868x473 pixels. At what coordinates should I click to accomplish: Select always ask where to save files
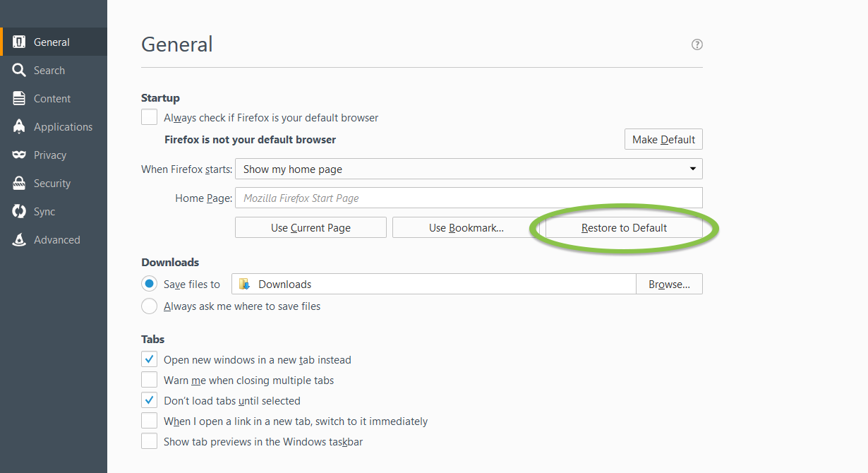[x=149, y=306]
